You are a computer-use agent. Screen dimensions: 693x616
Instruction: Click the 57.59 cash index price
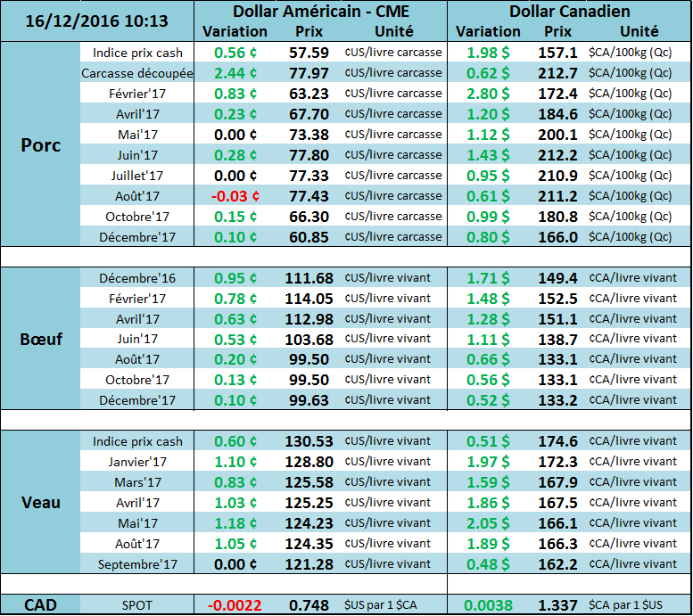(x=309, y=53)
